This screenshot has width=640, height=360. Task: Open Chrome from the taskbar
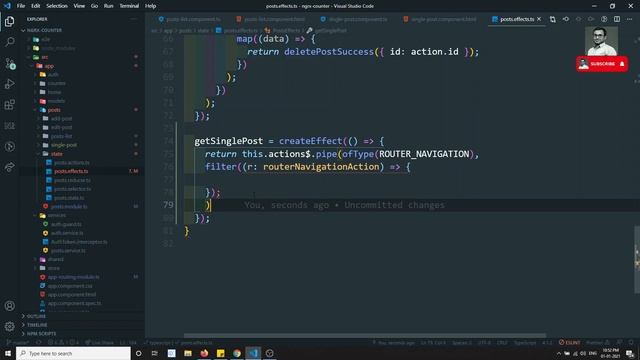point(237,353)
